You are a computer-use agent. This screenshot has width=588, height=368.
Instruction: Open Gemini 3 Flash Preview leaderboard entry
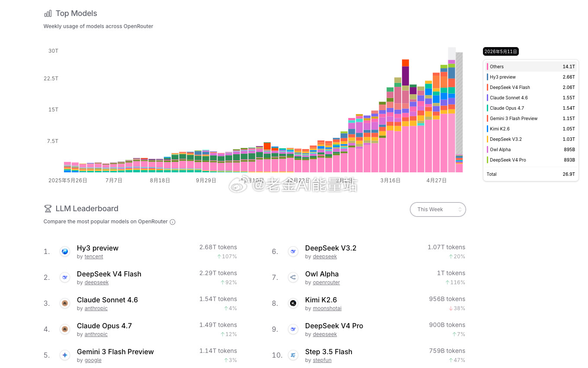pyautogui.click(x=115, y=352)
